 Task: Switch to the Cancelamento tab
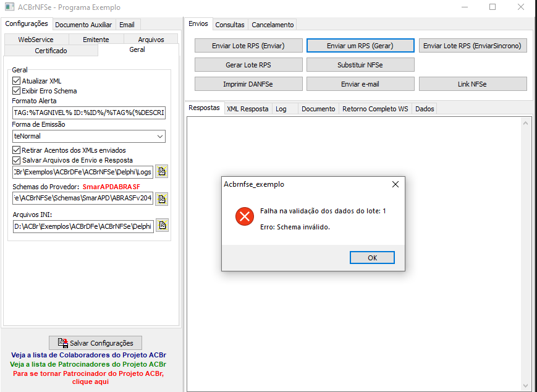(273, 25)
